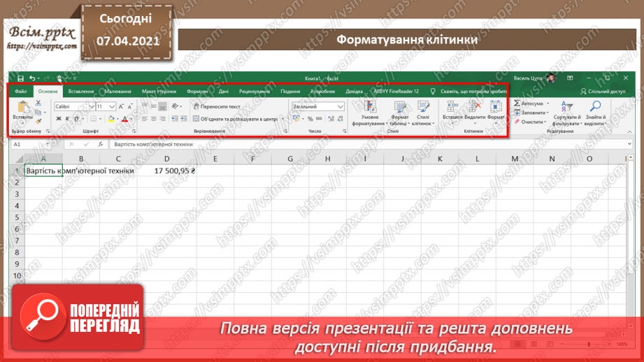Toggle bottom vertical alignment
This screenshot has width=644, height=362.
[163, 106]
